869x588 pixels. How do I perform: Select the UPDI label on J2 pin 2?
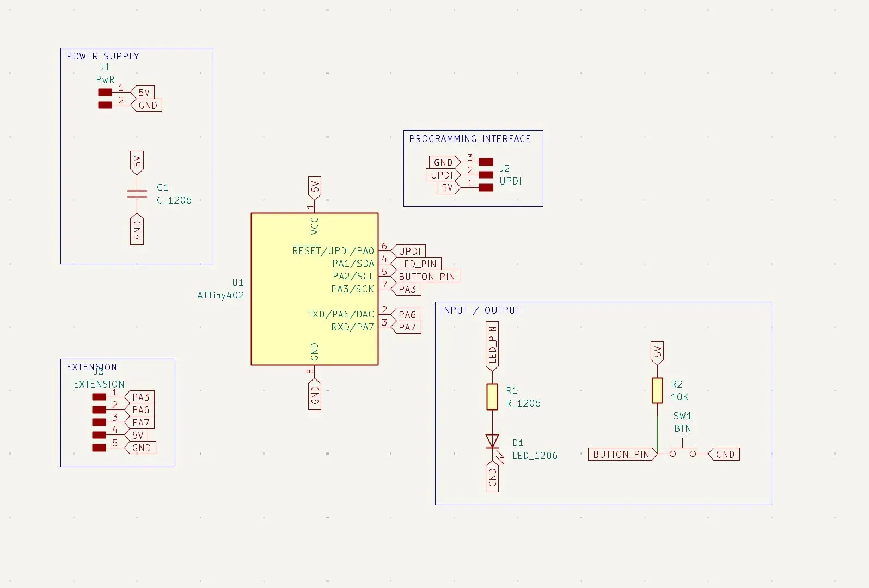click(443, 175)
